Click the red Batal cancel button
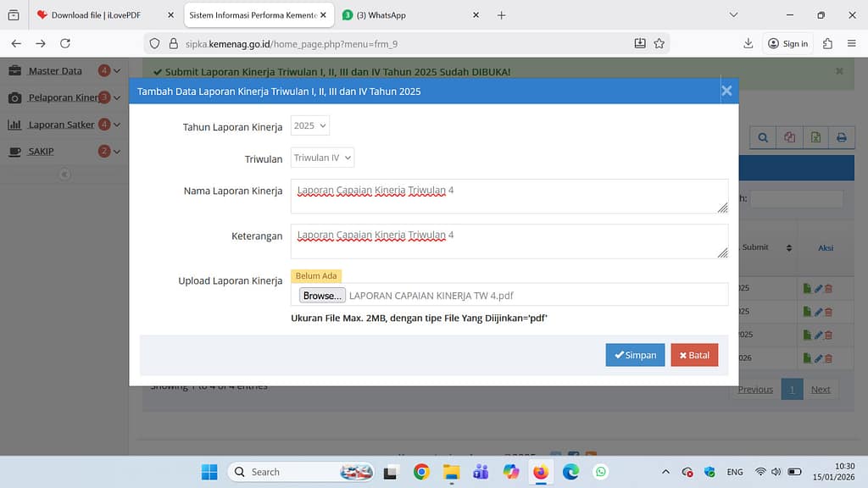868x488 pixels. pos(693,355)
